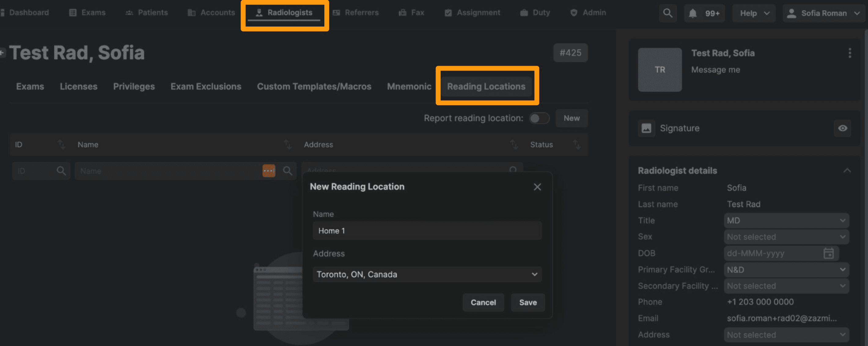Click the Signature image icon
Screen dimensions: 868x346
[646, 128]
